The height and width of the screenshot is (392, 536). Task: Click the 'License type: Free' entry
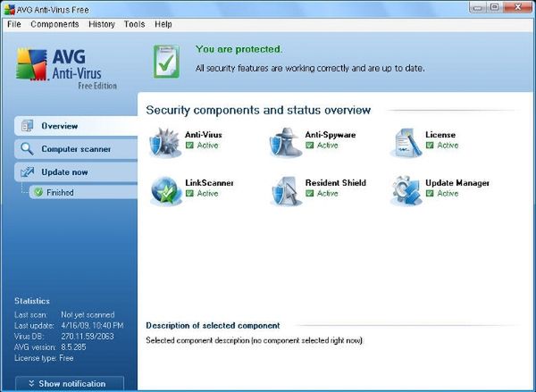pyautogui.click(x=44, y=358)
